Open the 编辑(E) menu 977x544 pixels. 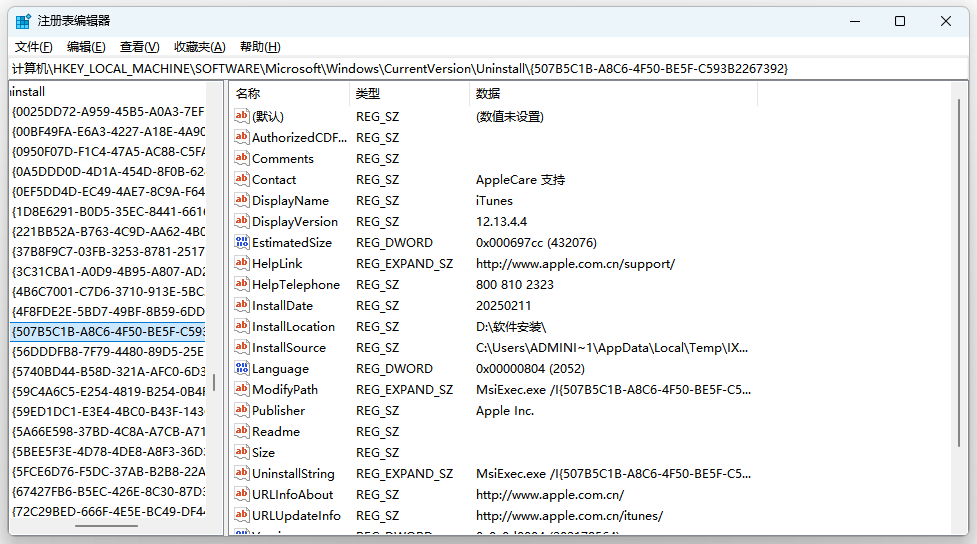click(x=86, y=47)
